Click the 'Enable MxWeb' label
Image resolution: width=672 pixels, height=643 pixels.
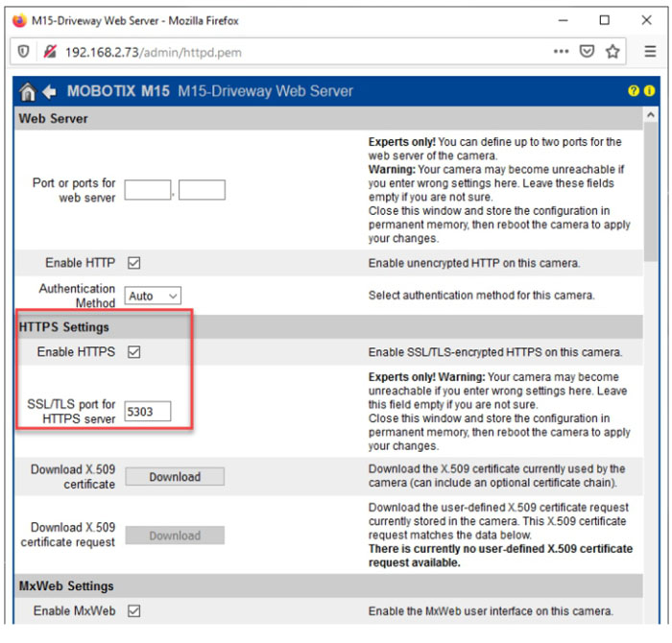point(74,611)
